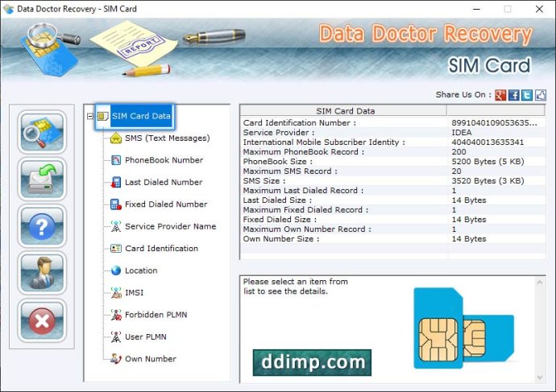The image size is (556, 392).
Task: Select Forbidden PLMN tree item
Action: [156, 315]
